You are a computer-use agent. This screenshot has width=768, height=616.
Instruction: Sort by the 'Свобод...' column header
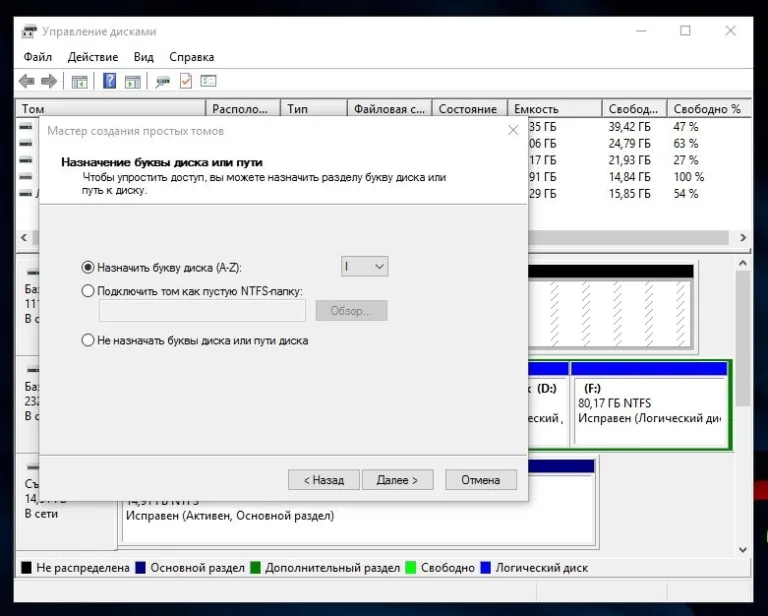tap(634, 109)
